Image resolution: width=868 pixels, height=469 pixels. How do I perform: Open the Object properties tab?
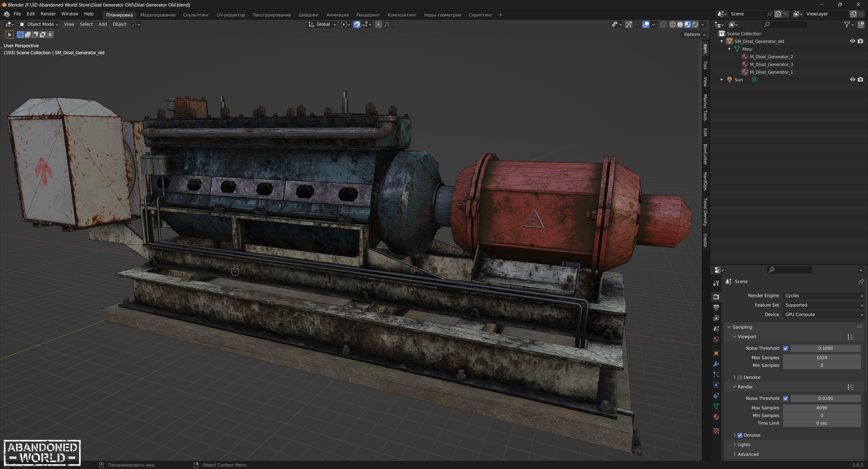coord(716,353)
